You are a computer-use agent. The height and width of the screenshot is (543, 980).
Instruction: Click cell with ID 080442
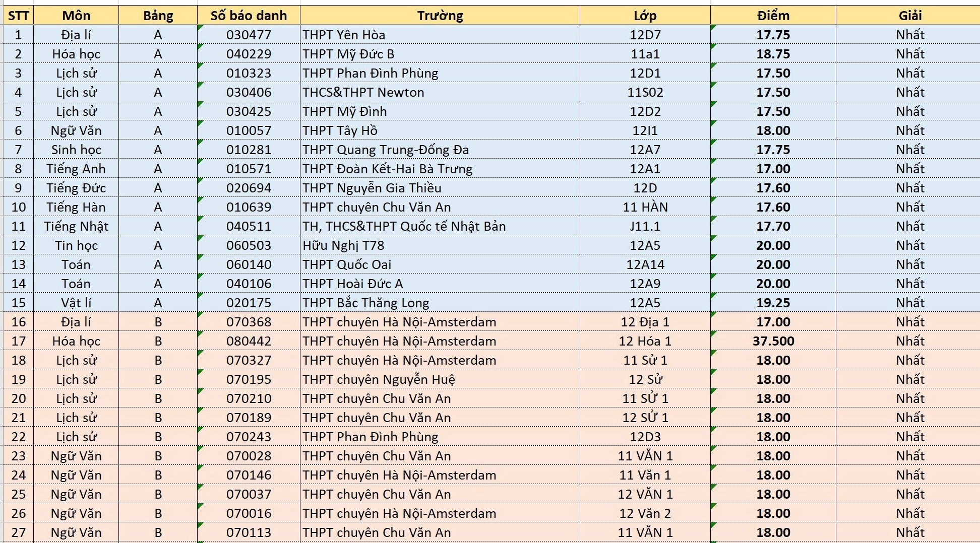[249, 341]
